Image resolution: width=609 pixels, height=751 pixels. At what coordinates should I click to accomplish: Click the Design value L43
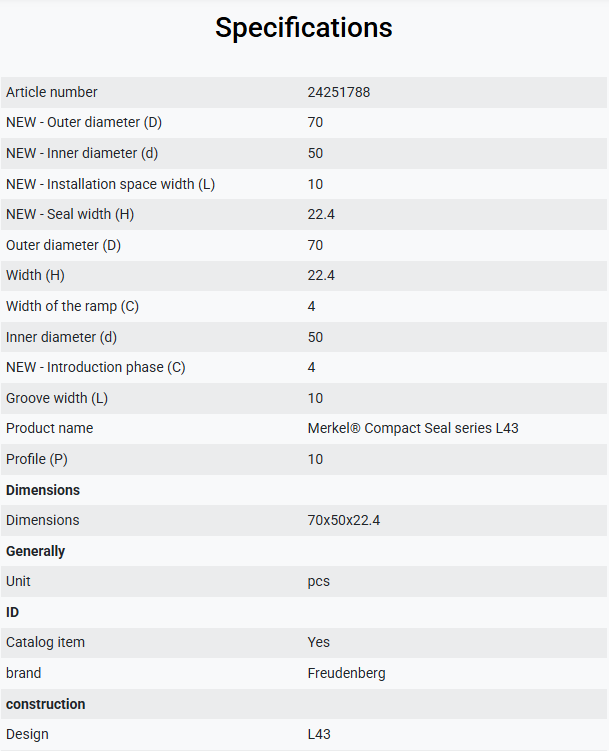[x=319, y=734]
